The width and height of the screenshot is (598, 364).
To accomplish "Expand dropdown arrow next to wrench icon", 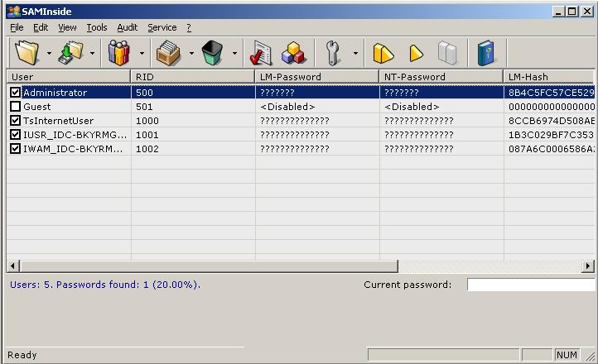I will pos(355,53).
